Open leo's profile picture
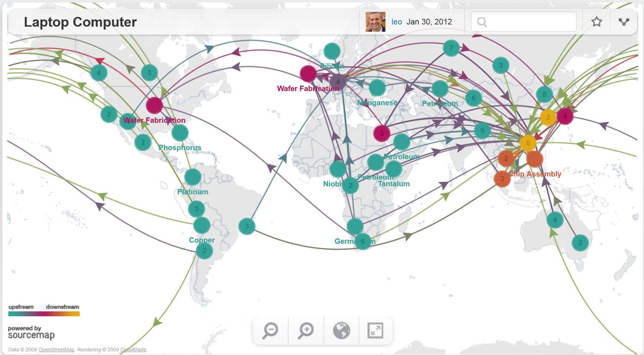The image size is (644, 355). point(375,22)
